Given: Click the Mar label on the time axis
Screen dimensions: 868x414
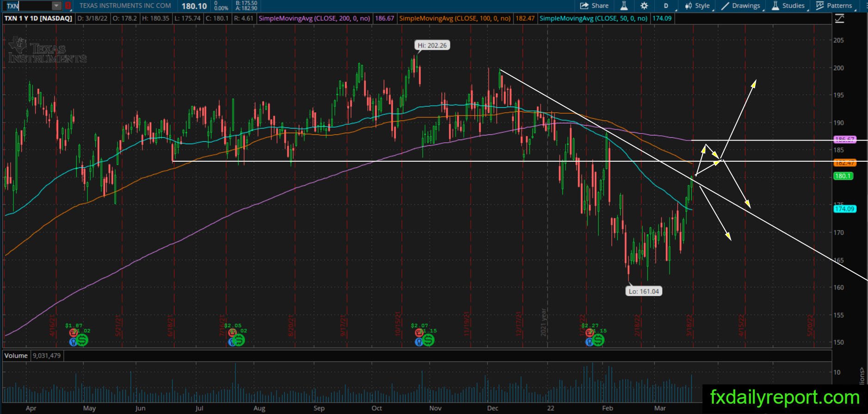Looking at the screenshot, I should click(x=660, y=408).
